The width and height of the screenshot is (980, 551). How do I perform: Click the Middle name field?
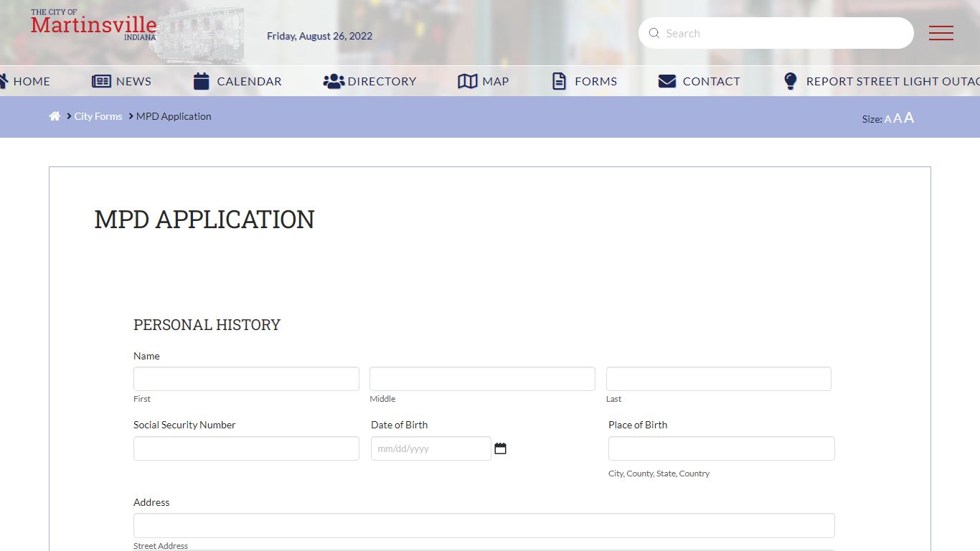point(482,379)
